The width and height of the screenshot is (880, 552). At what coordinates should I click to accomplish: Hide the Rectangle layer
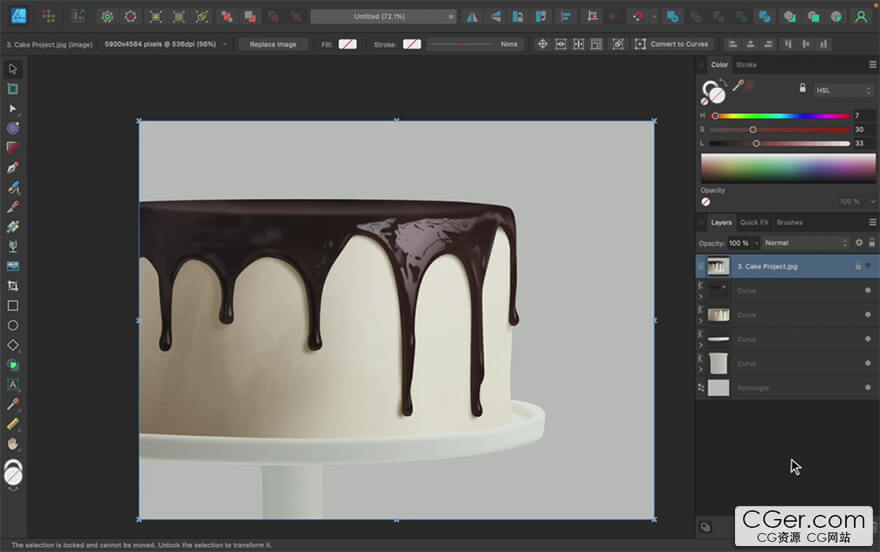(x=867, y=388)
